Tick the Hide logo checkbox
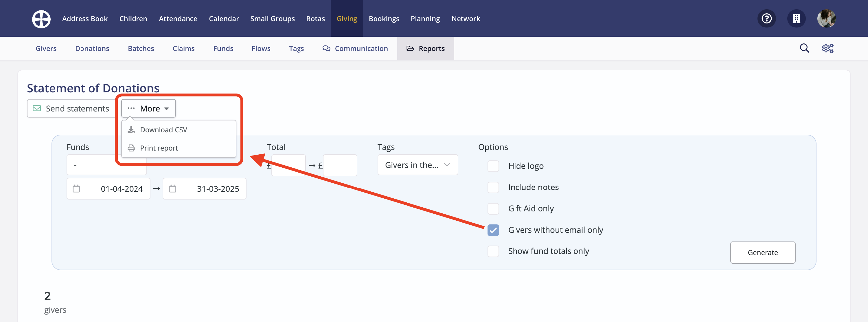 493,166
